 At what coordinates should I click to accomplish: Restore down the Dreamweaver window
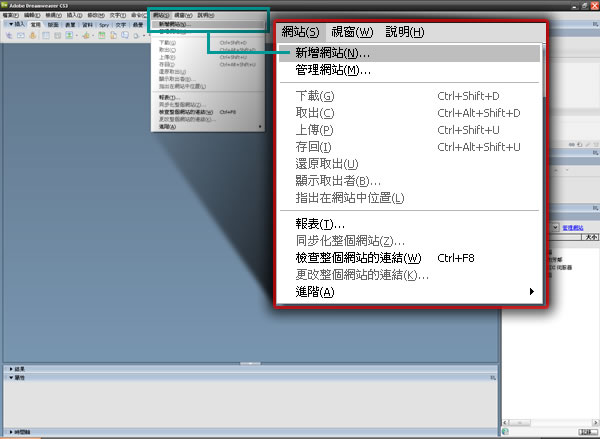click(585, 5)
